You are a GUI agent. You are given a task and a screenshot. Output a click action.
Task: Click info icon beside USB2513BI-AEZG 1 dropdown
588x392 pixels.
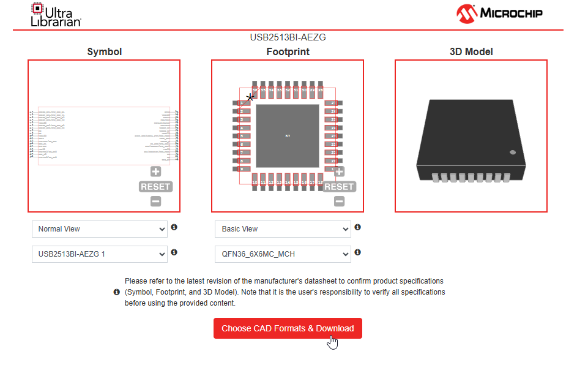tap(174, 252)
